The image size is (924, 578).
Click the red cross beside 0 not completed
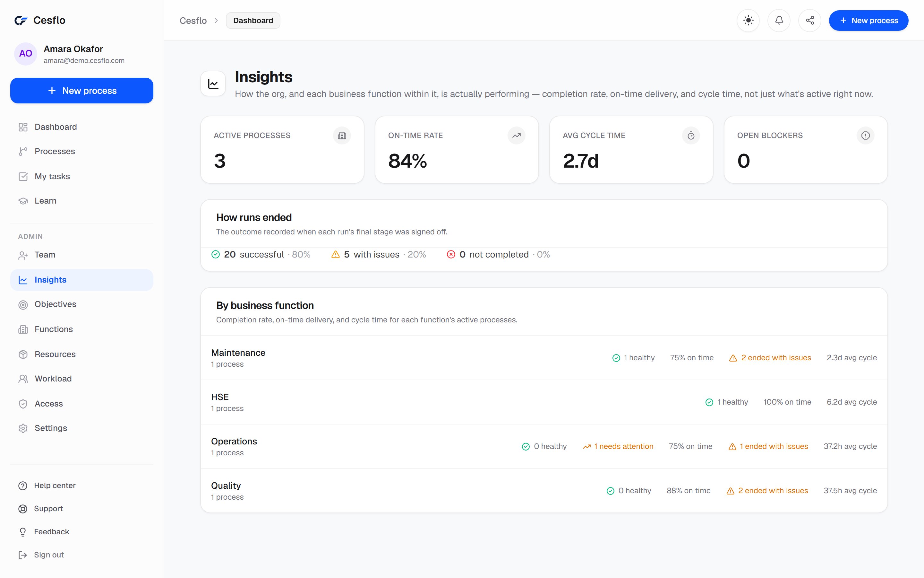click(451, 255)
